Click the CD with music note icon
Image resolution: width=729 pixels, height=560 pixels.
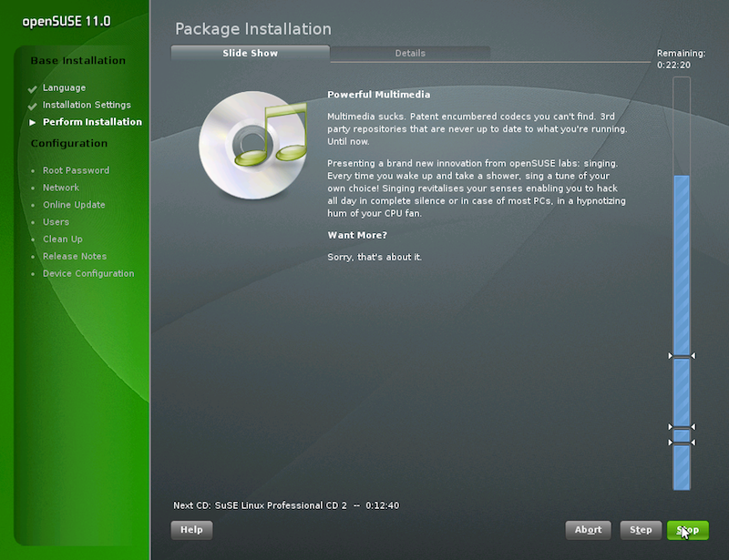click(253, 145)
